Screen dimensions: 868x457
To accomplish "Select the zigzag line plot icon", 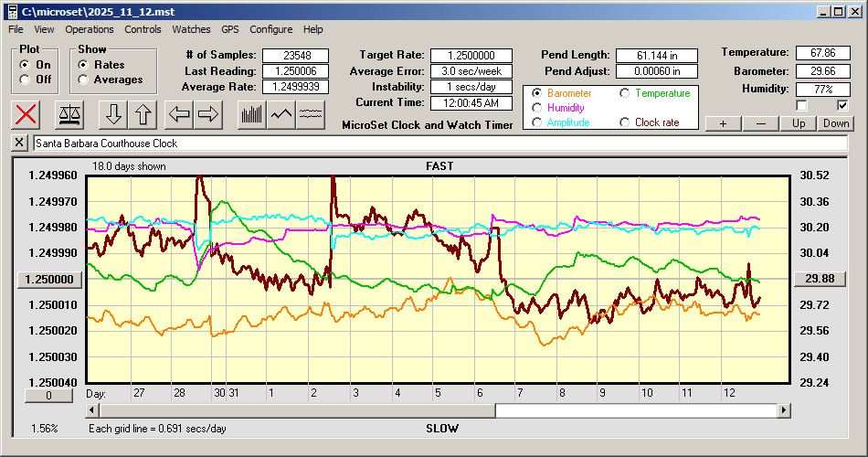I will pyautogui.click(x=282, y=114).
